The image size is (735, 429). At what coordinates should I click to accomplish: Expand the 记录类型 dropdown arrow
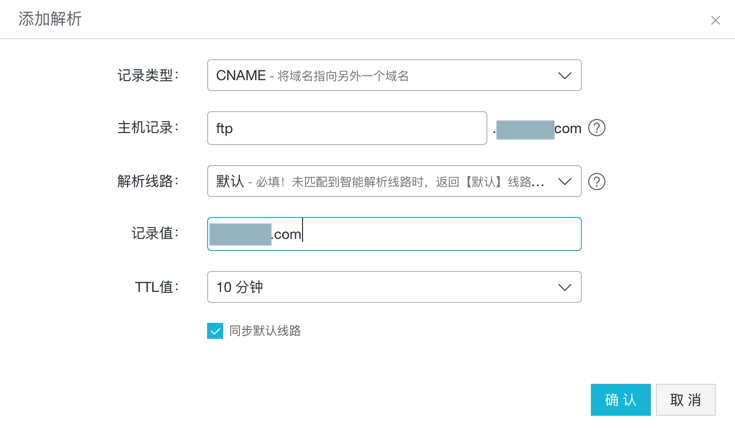tap(564, 76)
